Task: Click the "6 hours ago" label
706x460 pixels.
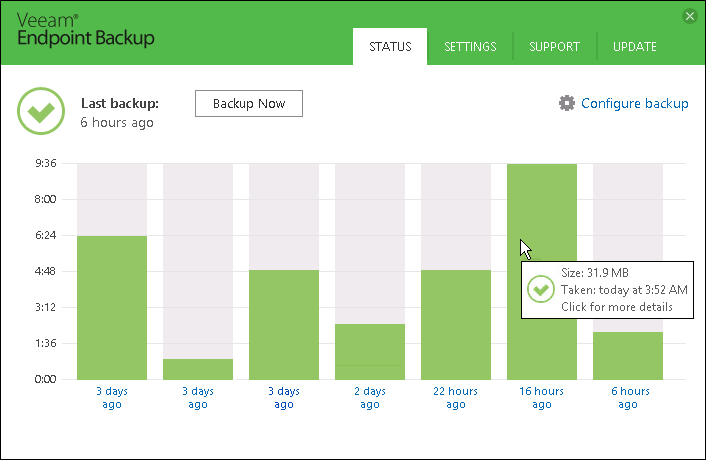Action: tap(627, 397)
